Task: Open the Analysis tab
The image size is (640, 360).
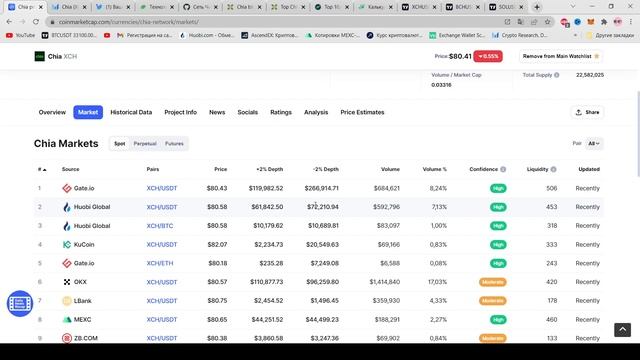Action: tap(316, 112)
